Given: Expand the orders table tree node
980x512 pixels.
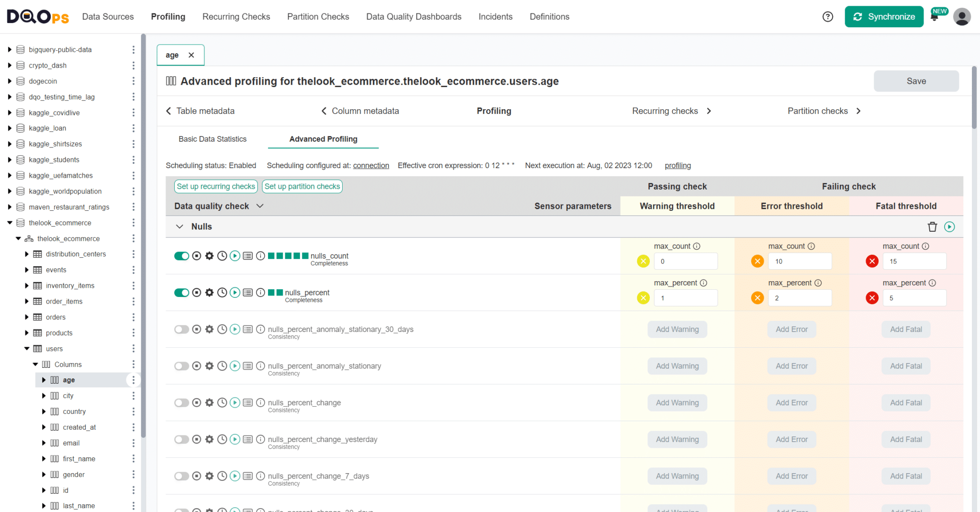Looking at the screenshot, I should [x=27, y=317].
